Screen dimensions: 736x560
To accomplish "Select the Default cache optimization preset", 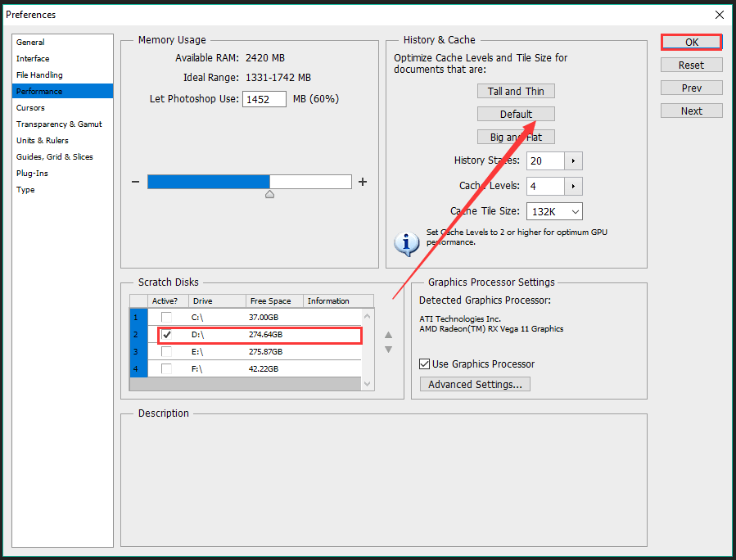I will [x=516, y=114].
